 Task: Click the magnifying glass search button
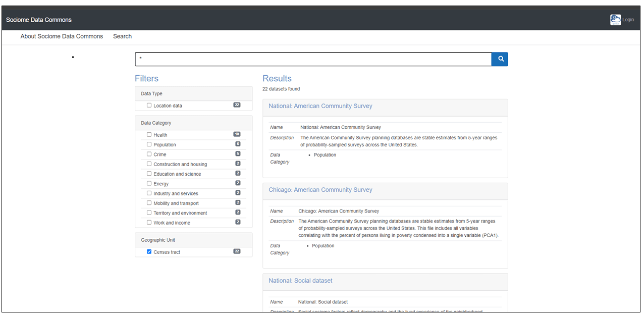pyautogui.click(x=500, y=59)
